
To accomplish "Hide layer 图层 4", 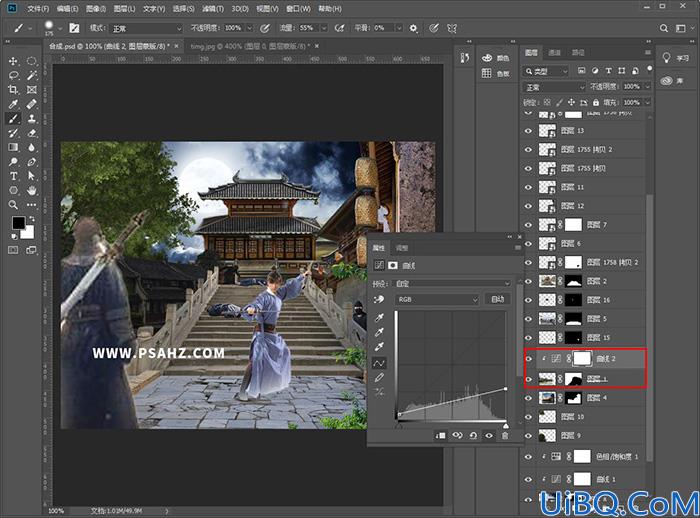I will [529, 398].
